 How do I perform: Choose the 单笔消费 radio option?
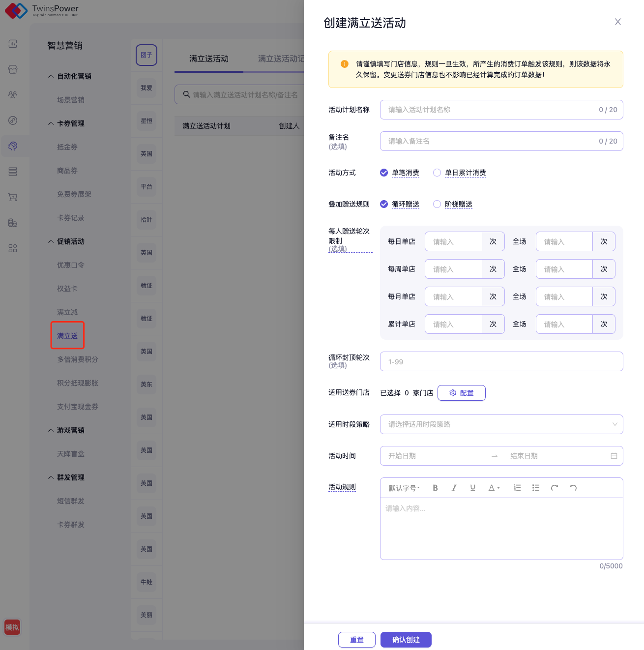384,173
